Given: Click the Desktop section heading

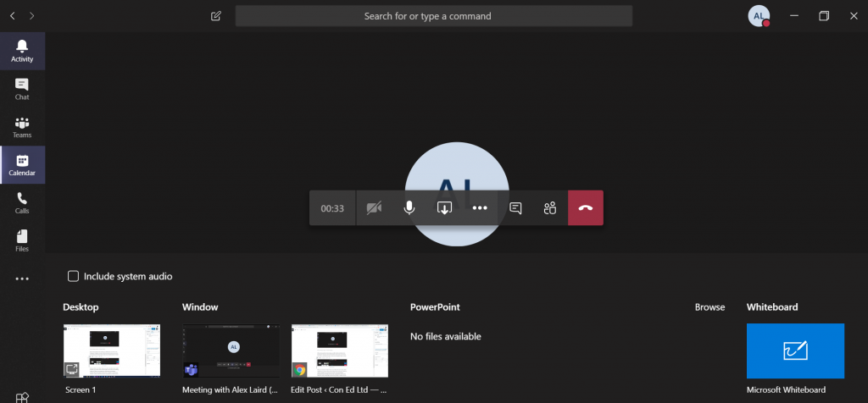Looking at the screenshot, I should tap(81, 307).
